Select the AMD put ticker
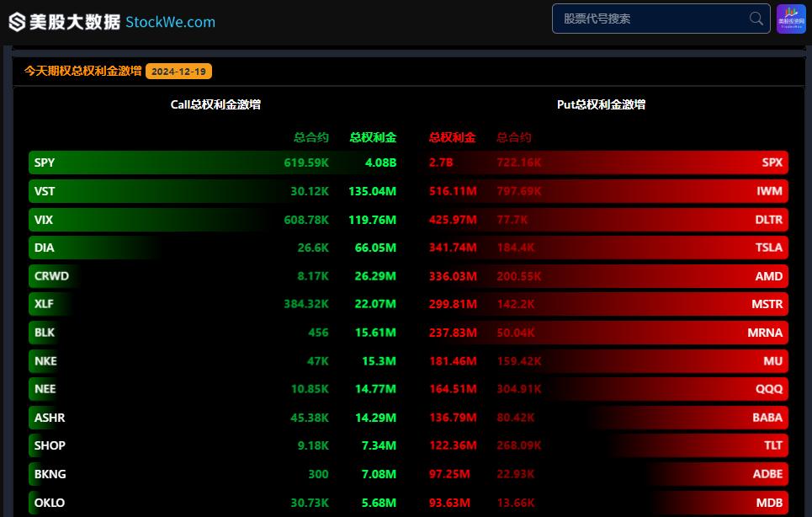Viewport: 812px width, 517px height. [x=769, y=276]
